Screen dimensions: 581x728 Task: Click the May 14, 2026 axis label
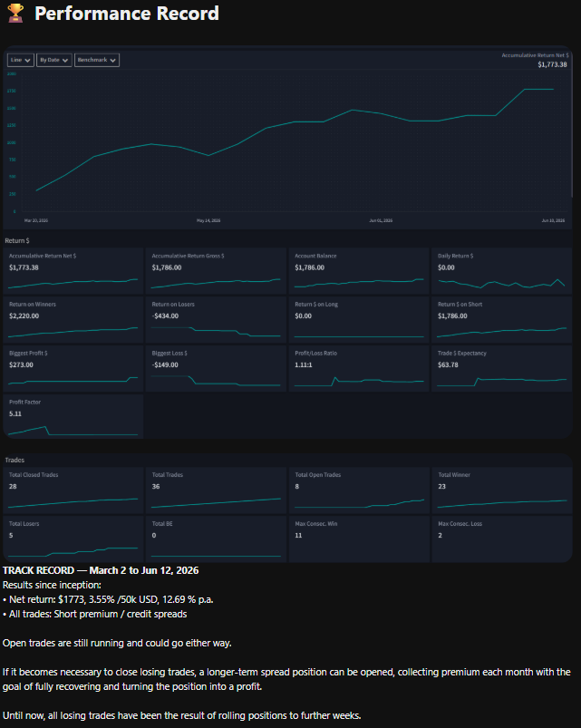(x=208, y=220)
